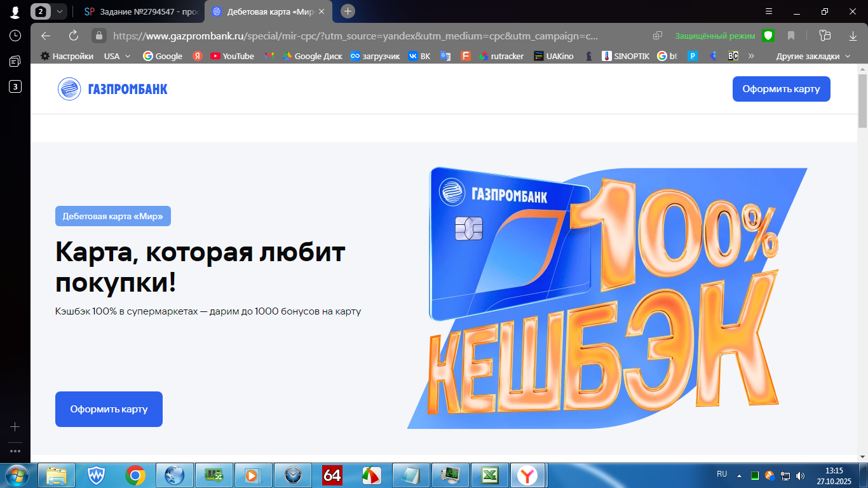Viewport: 868px width, 488px height.
Task: Click the red 64 taskbar icon
Action: tap(332, 475)
